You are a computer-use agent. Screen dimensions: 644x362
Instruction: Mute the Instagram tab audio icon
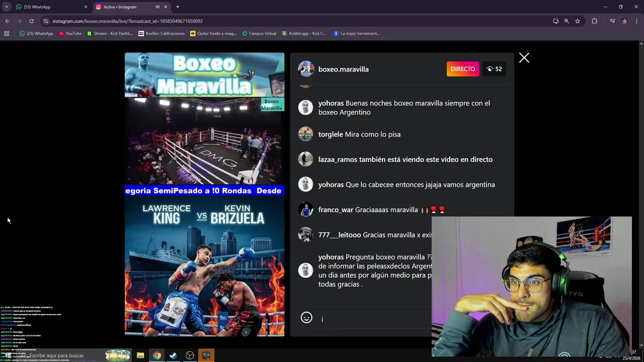click(x=157, y=7)
